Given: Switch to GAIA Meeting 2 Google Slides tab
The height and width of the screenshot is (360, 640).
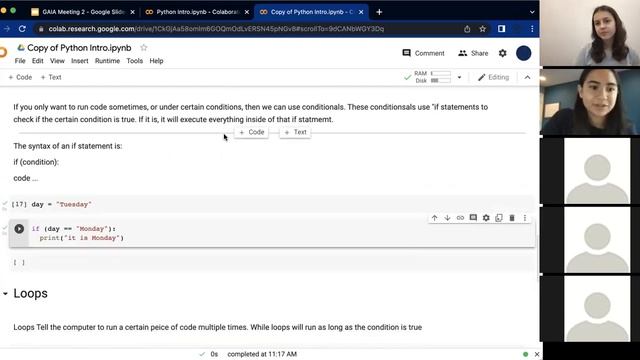Looking at the screenshot, I should (x=82, y=12).
